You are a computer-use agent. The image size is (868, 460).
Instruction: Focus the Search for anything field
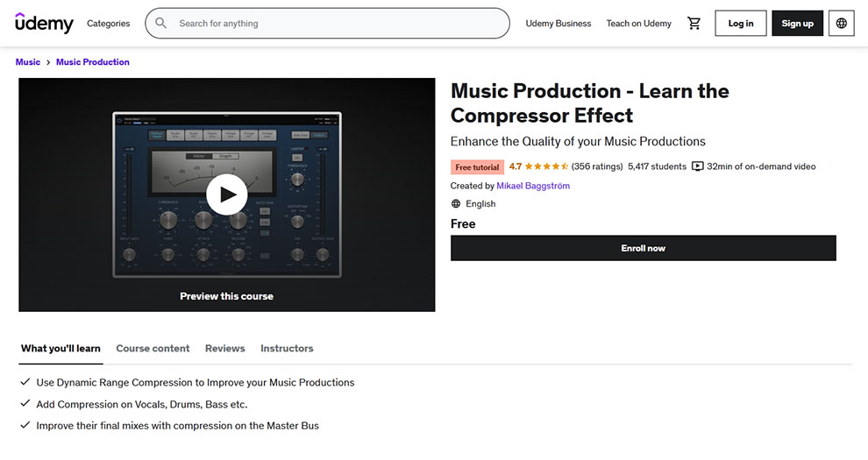[338, 24]
